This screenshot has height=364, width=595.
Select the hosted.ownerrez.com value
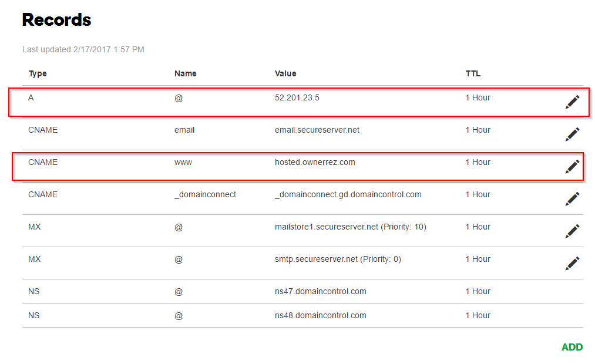pos(315,162)
